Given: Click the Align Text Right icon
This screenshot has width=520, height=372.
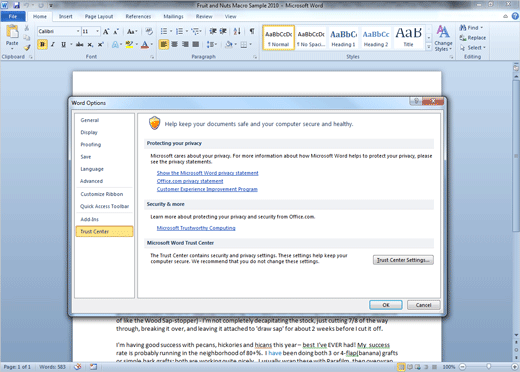Looking at the screenshot, I should click(185, 44).
